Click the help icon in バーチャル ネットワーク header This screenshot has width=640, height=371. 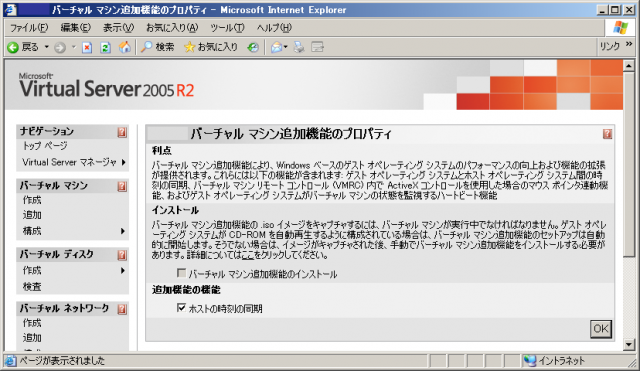[x=122, y=309]
